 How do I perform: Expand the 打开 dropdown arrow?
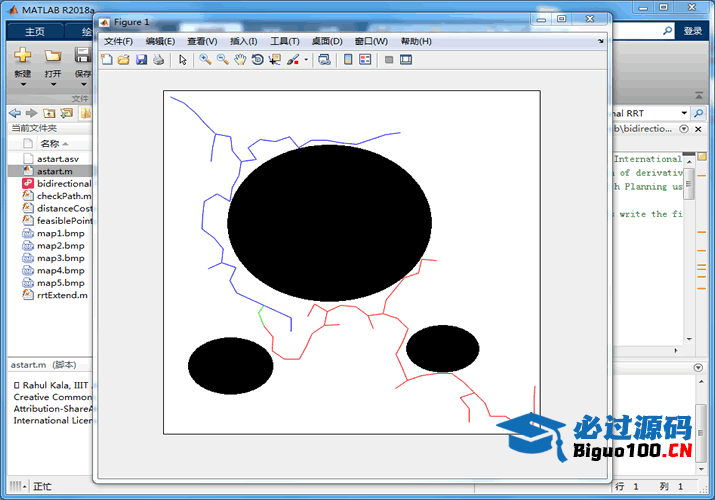click(x=53, y=84)
